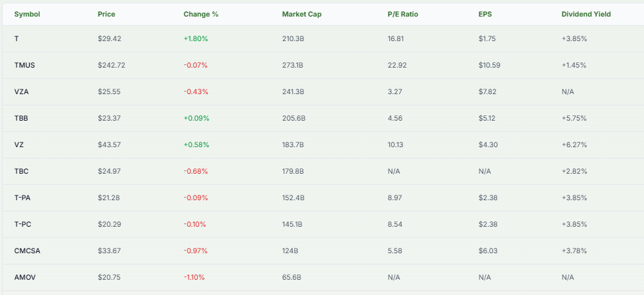Click the 210.3B market cap value

pos(293,38)
